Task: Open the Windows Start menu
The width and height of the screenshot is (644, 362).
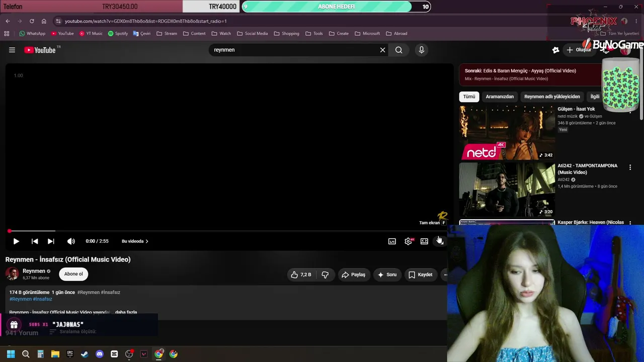Action: (11, 354)
